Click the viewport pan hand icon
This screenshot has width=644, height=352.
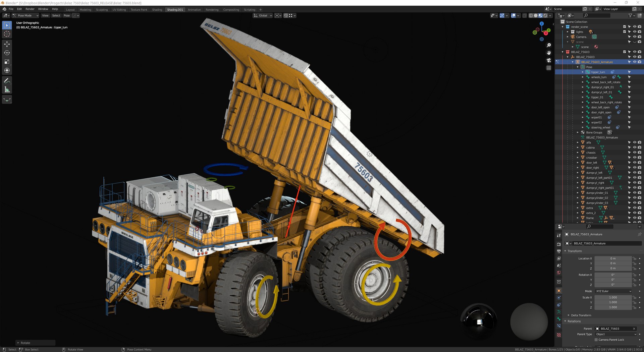click(549, 53)
